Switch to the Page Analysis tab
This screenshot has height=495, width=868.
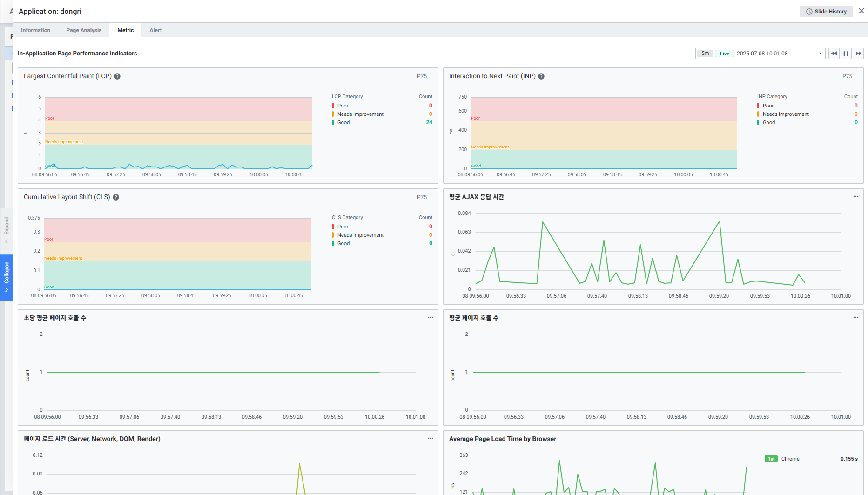[84, 30]
